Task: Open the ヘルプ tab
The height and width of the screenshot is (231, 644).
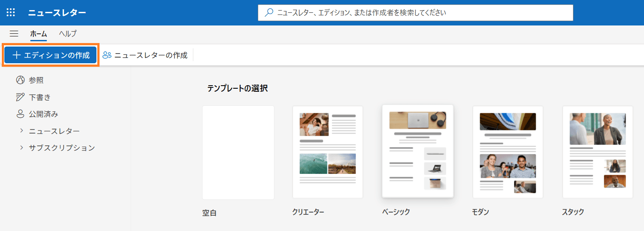Action: pyautogui.click(x=68, y=34)
